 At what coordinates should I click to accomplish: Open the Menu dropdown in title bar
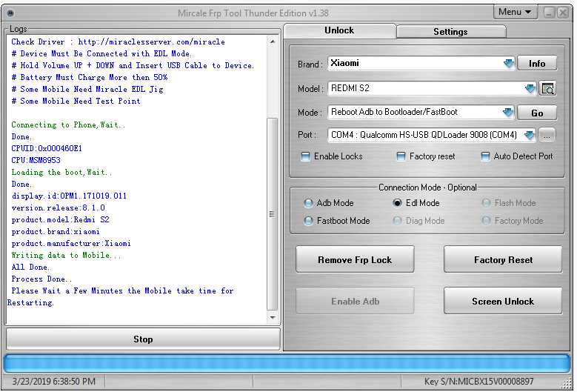tap(515, 12)
